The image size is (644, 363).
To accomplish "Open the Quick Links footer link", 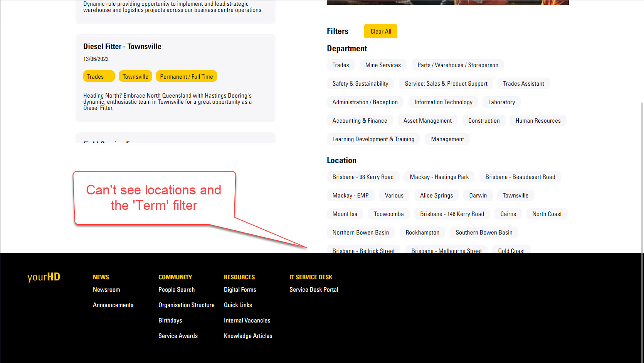I will pos(238,305).
